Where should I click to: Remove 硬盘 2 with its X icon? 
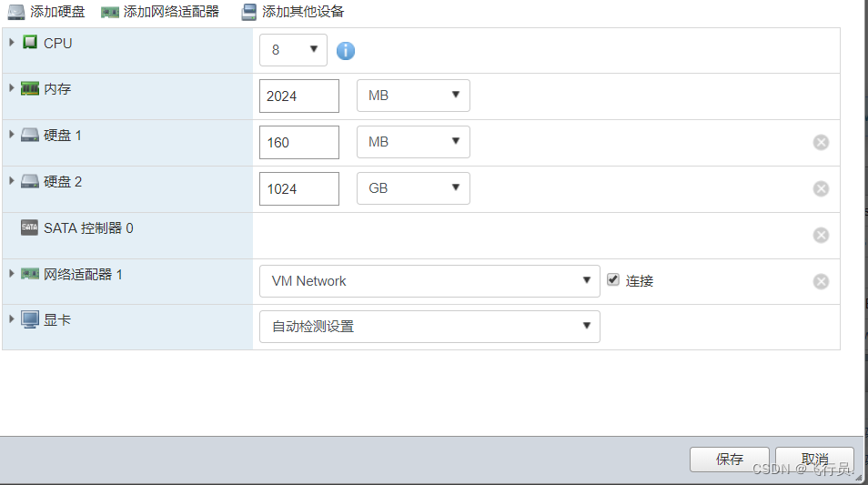tap(821, 188)
